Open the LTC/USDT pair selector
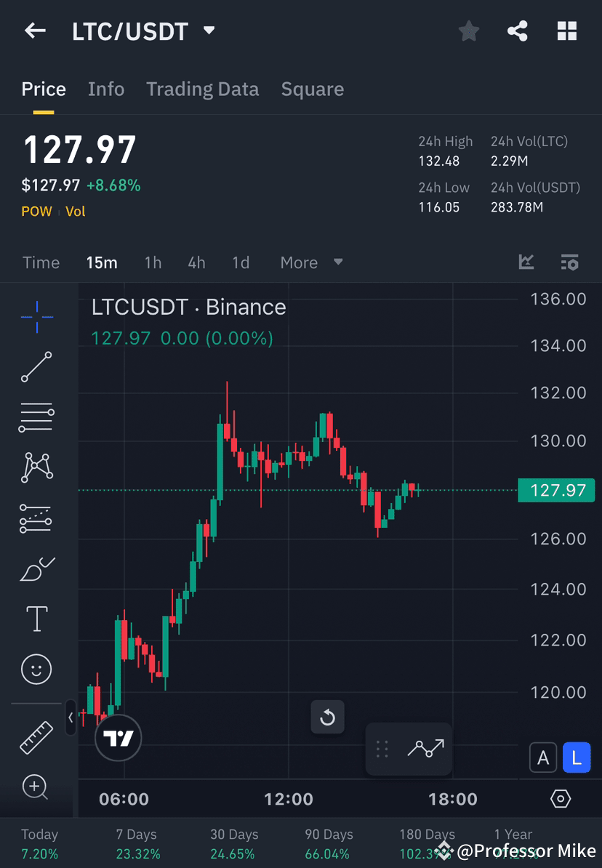The height and width of the screenshot is (868, 602). tap(143, 31)
